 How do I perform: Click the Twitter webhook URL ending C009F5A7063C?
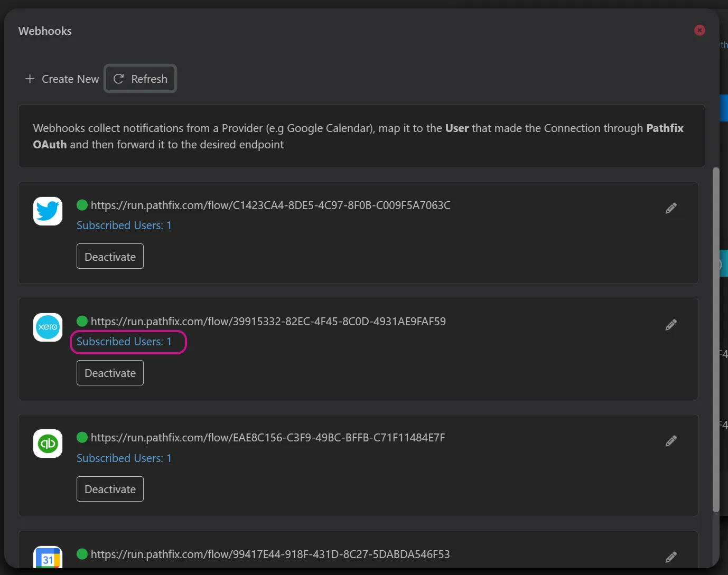point(270,205)
